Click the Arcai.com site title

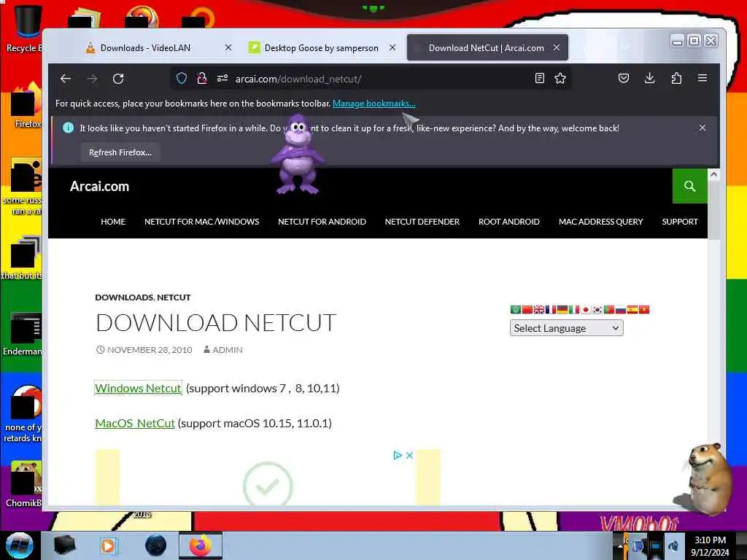point(99,186)
